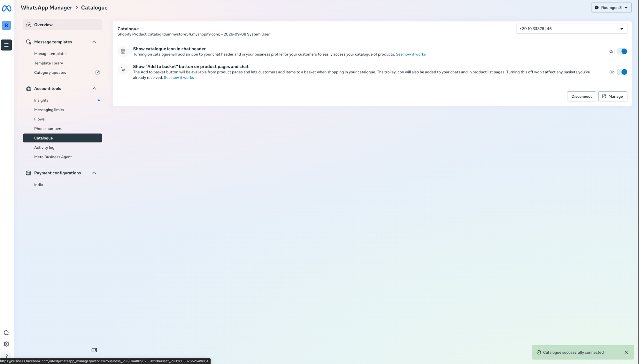Image resolution: width=639 pixels, height=364 pixels.
Task: Click the success checkmark icon in toast
Action: tap(539, 353)
